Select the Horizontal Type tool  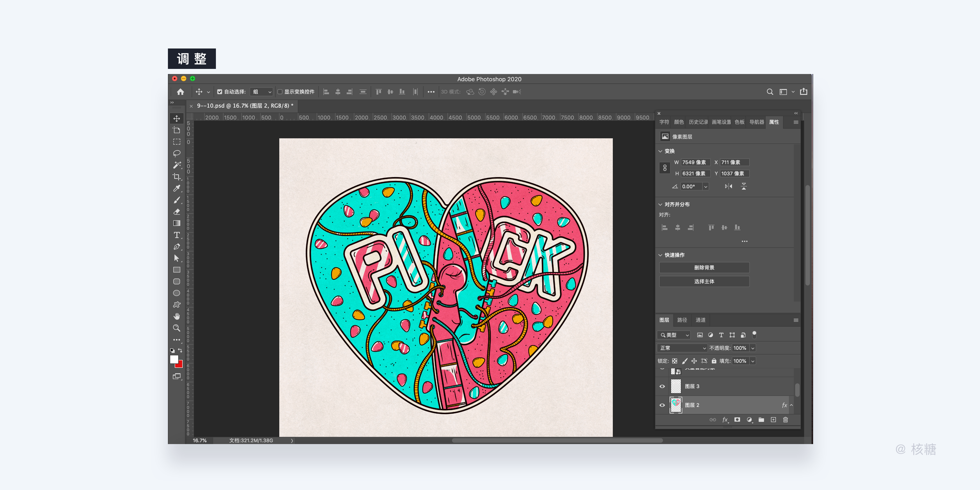click(177, 235)
